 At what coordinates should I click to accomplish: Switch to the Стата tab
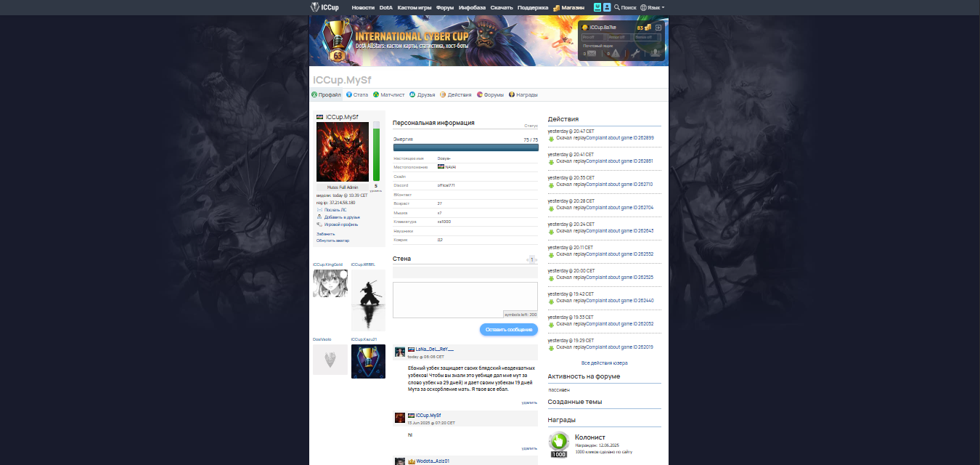tap(357, 94)
